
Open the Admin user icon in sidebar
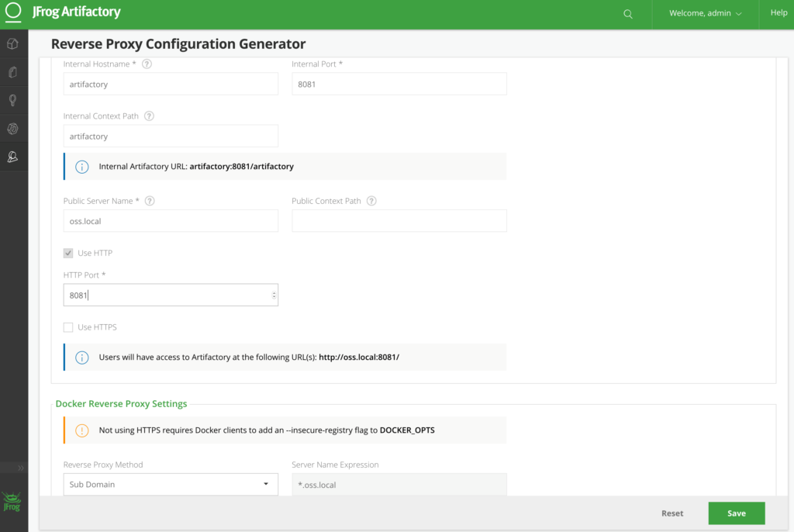[x=13, y=157]
